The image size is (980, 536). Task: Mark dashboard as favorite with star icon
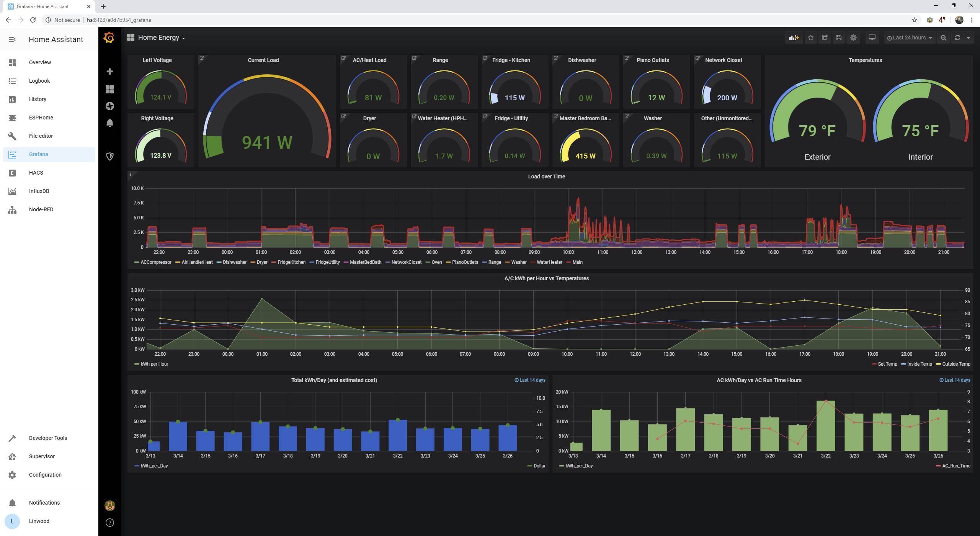coord(811,38)
